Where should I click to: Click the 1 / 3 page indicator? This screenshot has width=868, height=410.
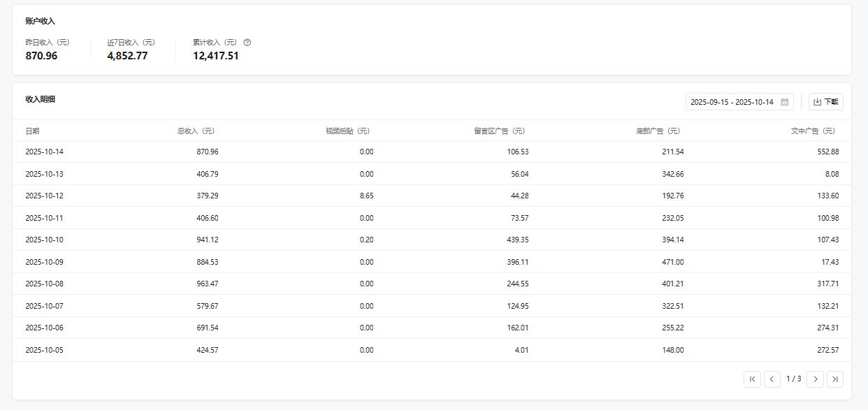793,379
